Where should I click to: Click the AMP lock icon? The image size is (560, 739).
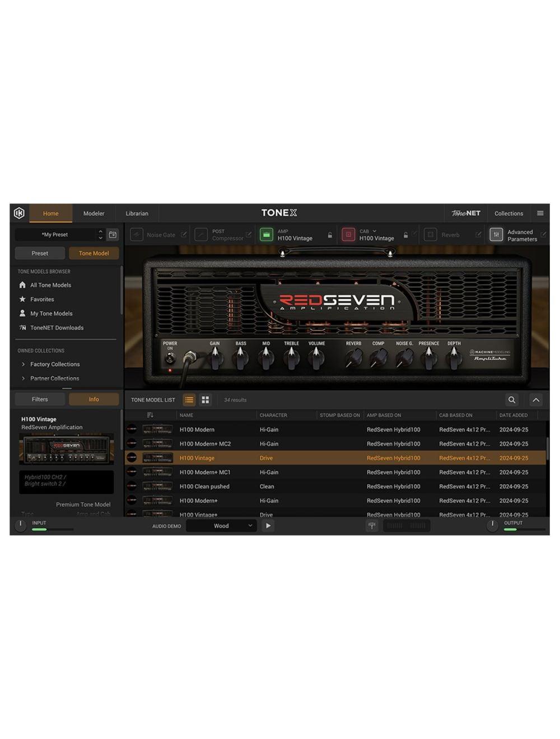click(x=330, y=235)
